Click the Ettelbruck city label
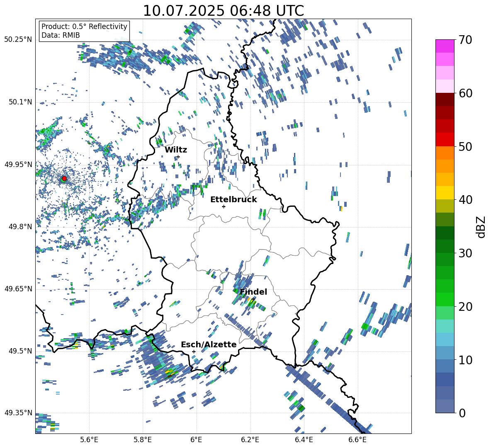Viewport: 491px width, 448px height. pos(233,200)
